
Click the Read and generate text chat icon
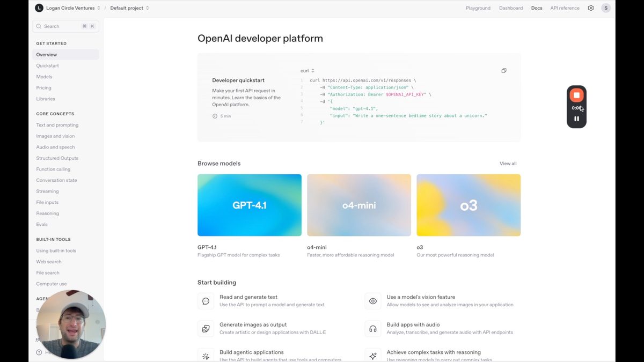coord(206,301)
